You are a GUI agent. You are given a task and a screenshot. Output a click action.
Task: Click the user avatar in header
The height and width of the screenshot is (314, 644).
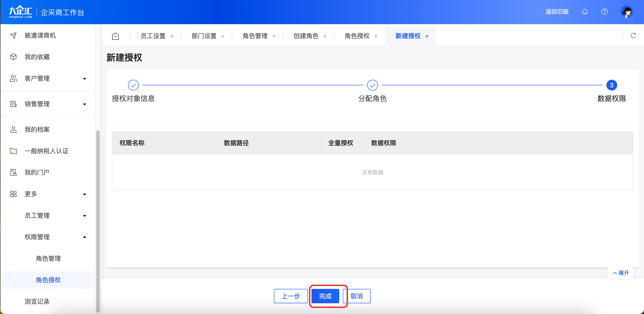(x=627, y=12)
